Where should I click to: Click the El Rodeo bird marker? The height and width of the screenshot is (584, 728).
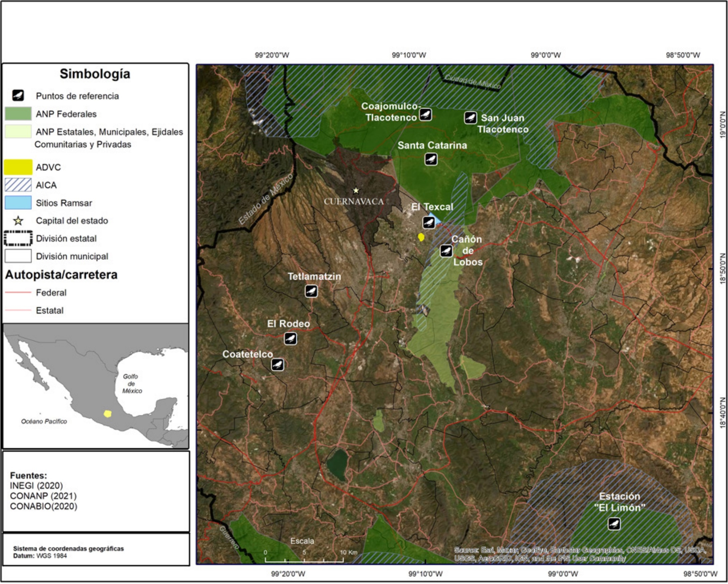point(290,338)
